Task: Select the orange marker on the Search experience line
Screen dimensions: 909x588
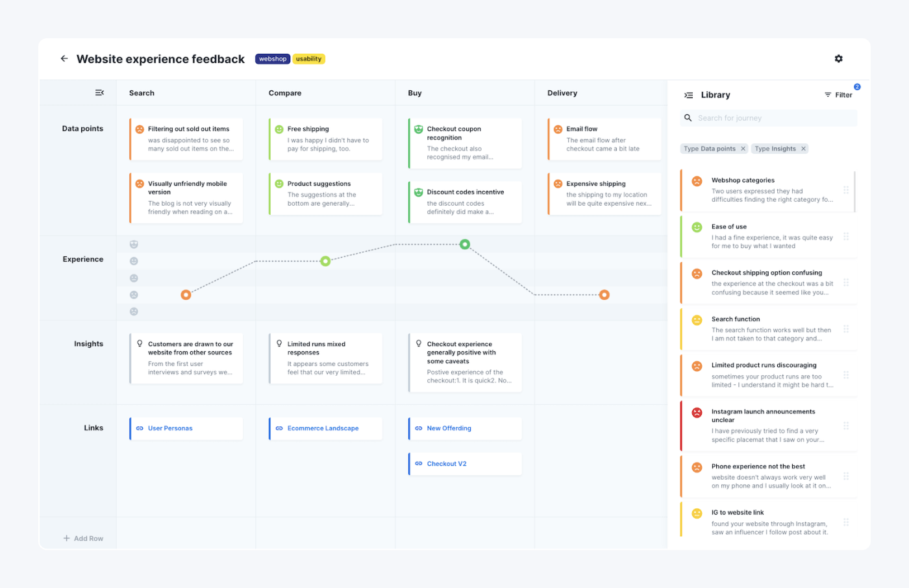Action: [186, 295]
